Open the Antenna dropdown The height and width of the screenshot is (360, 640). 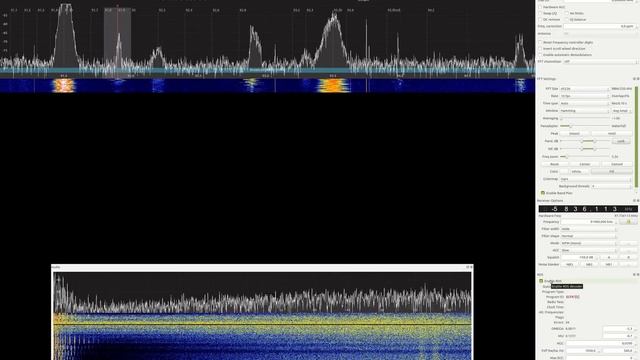(600, 33)
